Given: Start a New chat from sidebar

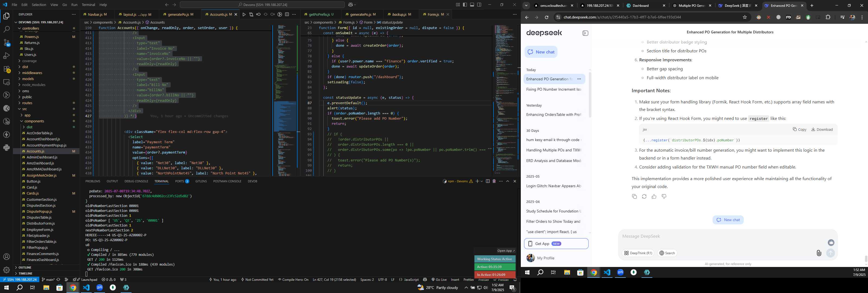Looking at the screenshot, I should click(x=541, y=52).
